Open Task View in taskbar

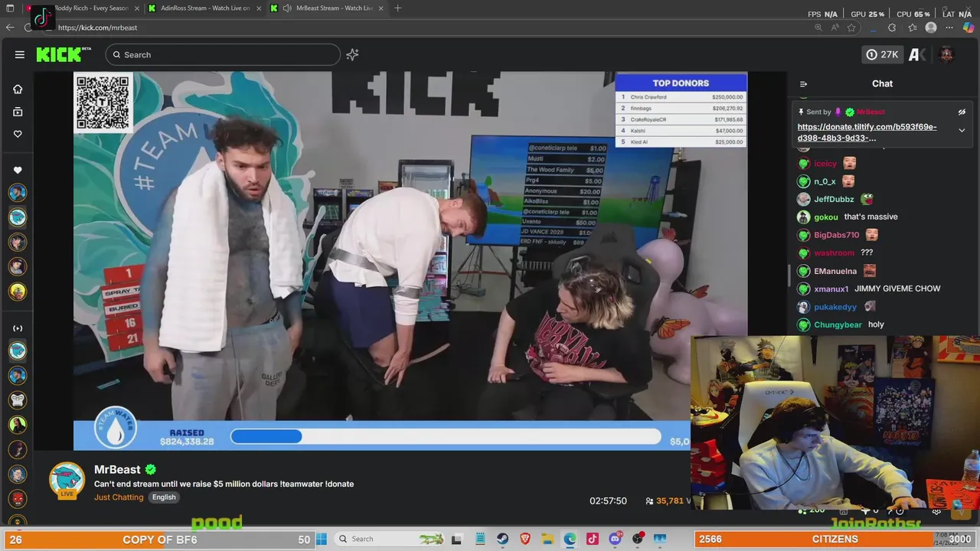tap(456, 539)
